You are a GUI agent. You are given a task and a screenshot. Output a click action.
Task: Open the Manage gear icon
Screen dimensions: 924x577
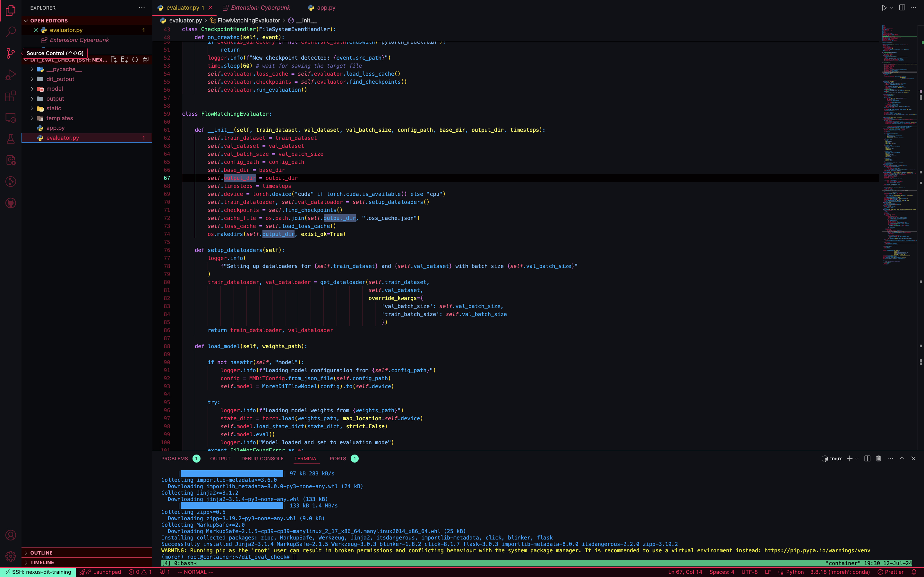point(11,556)
